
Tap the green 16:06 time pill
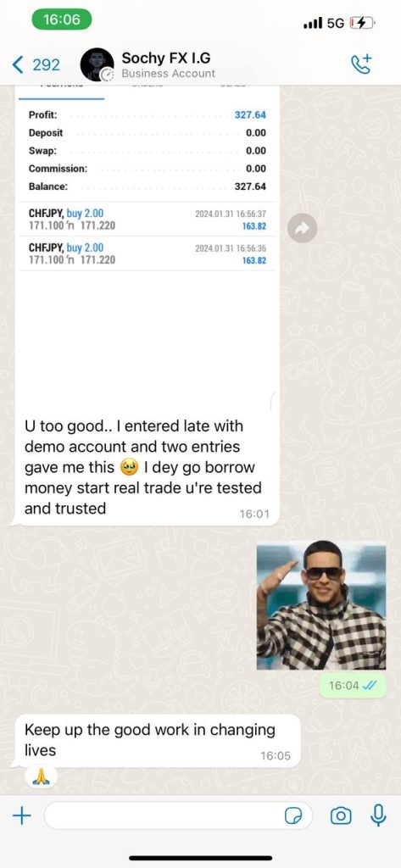(62, 19)
